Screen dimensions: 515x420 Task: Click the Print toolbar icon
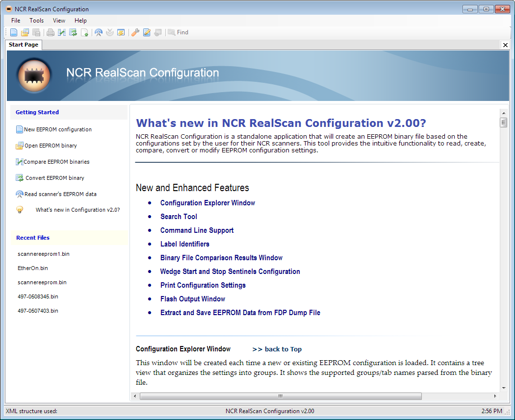[50, 32]
